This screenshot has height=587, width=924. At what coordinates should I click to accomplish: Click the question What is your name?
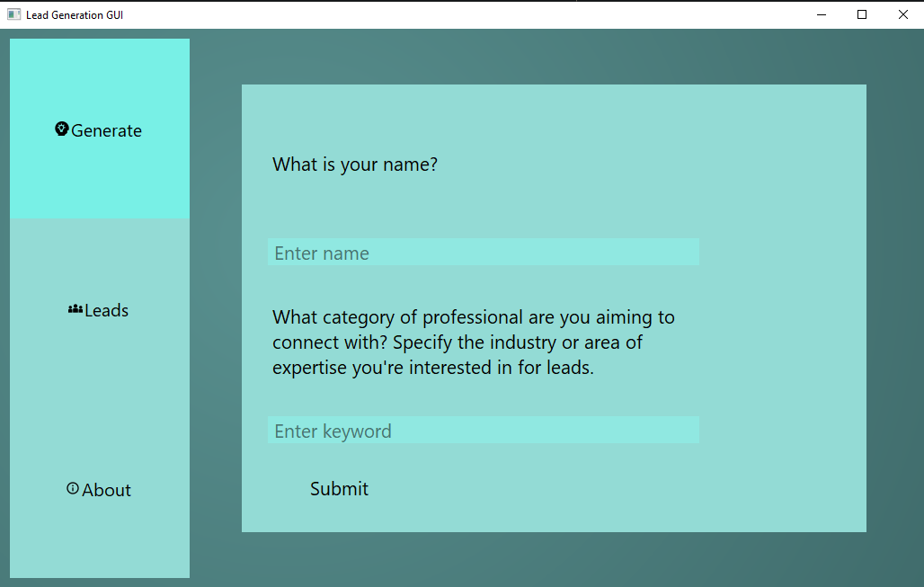pyautogui.click(x=354, y=165)
